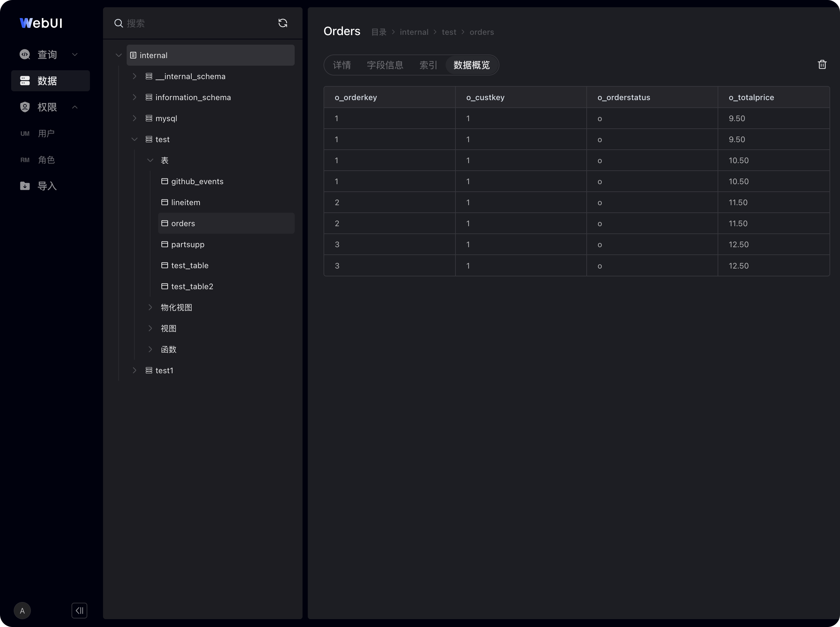
Task: Click the Orders page title
Action: [342, 31]
